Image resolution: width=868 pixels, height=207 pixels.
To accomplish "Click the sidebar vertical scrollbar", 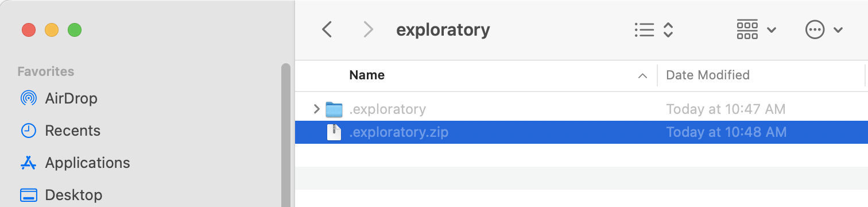I will (x=285, y=135).
